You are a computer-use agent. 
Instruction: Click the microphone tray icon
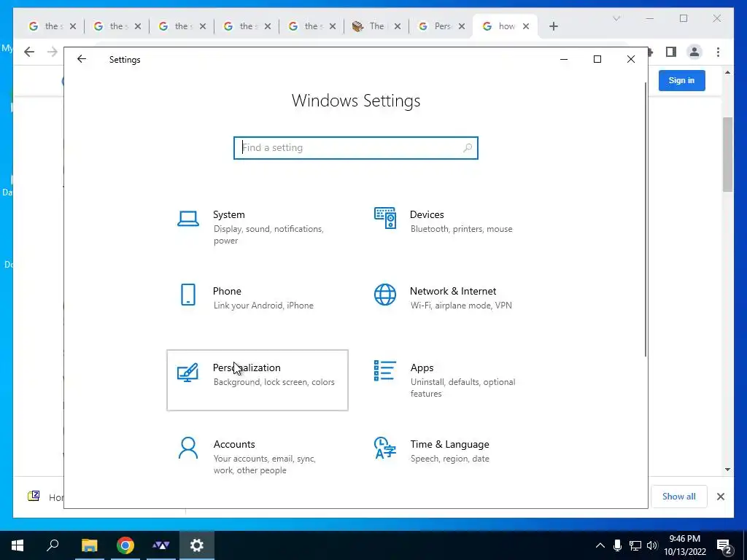(617, 545)
